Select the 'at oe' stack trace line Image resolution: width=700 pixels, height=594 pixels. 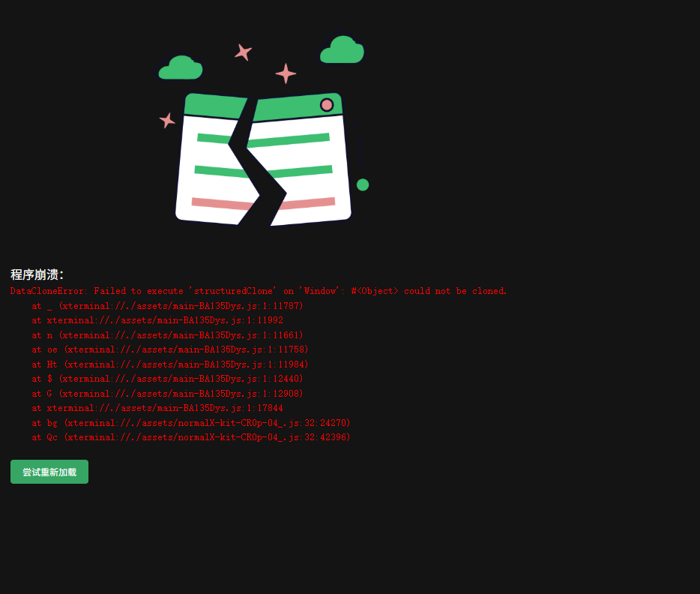pos(170,349)
